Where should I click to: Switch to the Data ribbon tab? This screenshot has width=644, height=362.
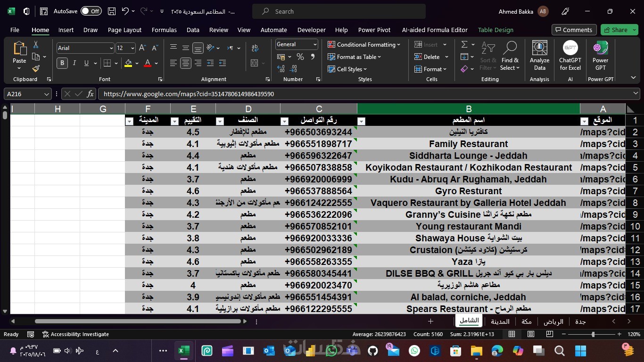[193, 30]
